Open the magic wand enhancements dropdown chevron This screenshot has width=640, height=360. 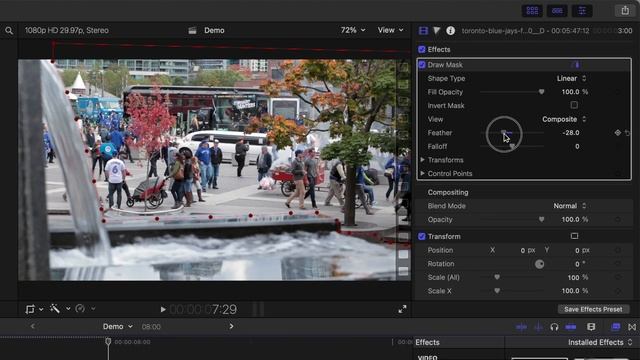(x=68, y=309)
